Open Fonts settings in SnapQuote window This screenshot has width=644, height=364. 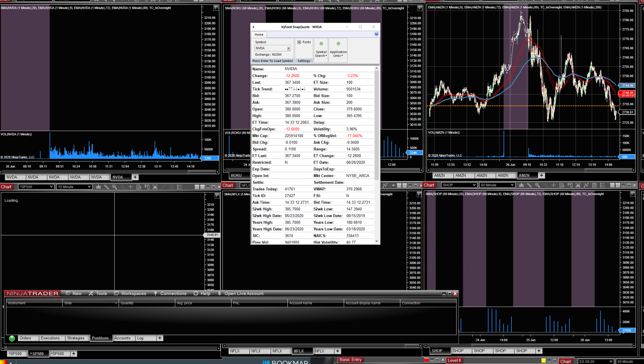(x=304, y=42)
